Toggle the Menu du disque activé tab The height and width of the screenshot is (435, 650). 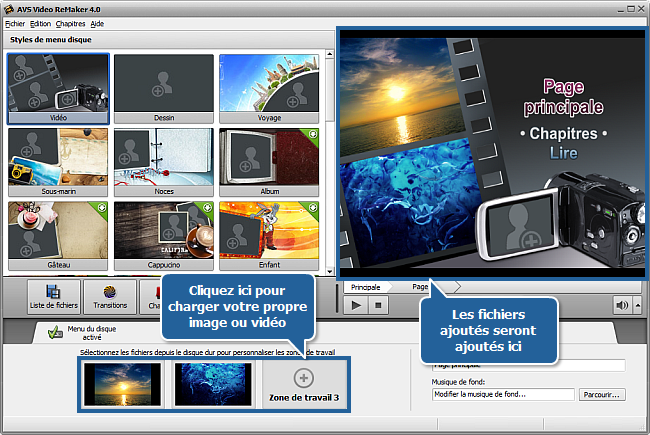85,334
